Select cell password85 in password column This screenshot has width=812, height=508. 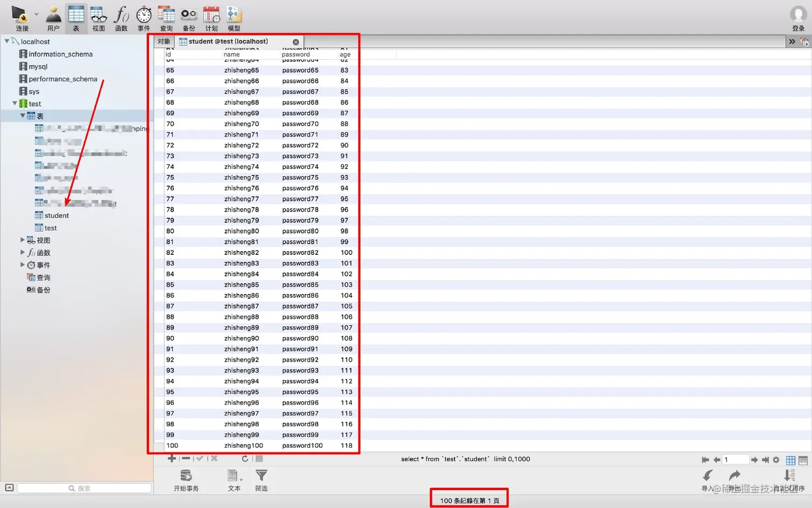point(300,285)
